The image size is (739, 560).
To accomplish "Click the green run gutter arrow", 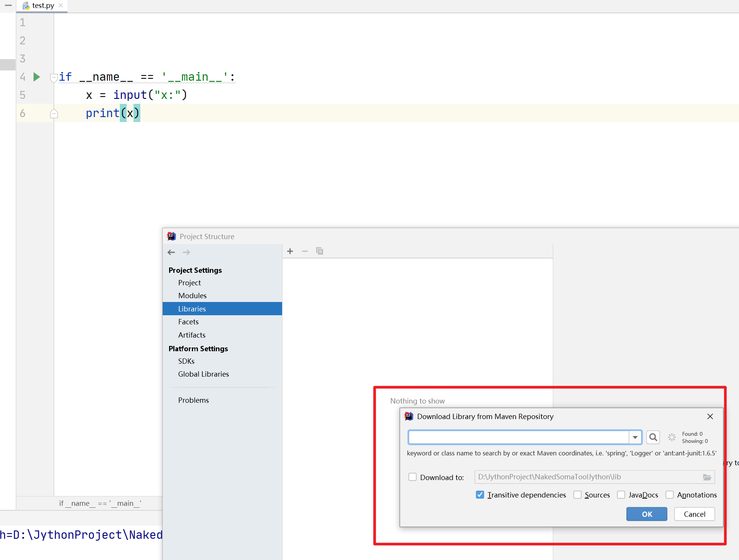I will pyautogui.click(x=37, y=77).
